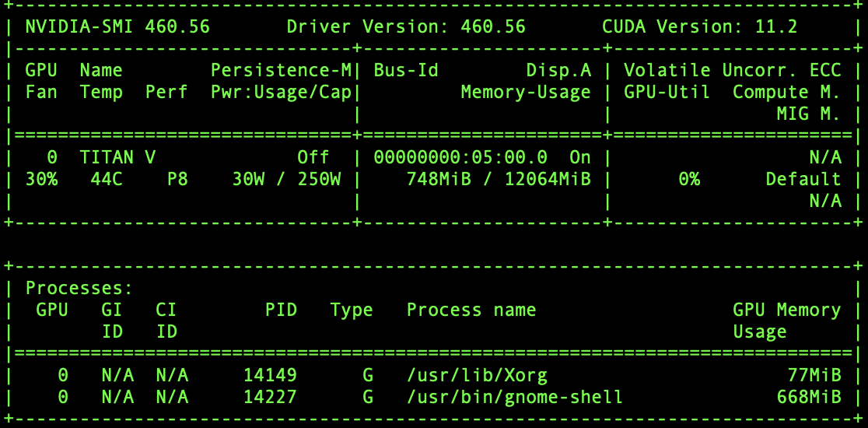The image size is (868, 428).
Task: Select the Bus-Id 00000000:05:00.0 value
Action: (x=460, y=158)
